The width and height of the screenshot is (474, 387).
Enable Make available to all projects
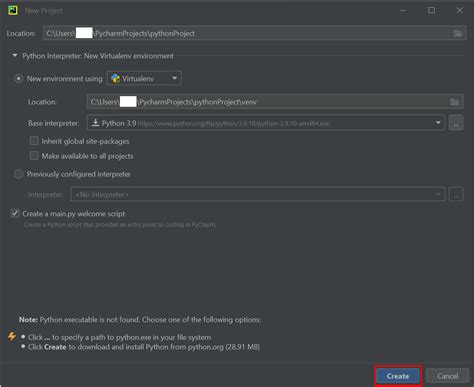pos(34,156)
